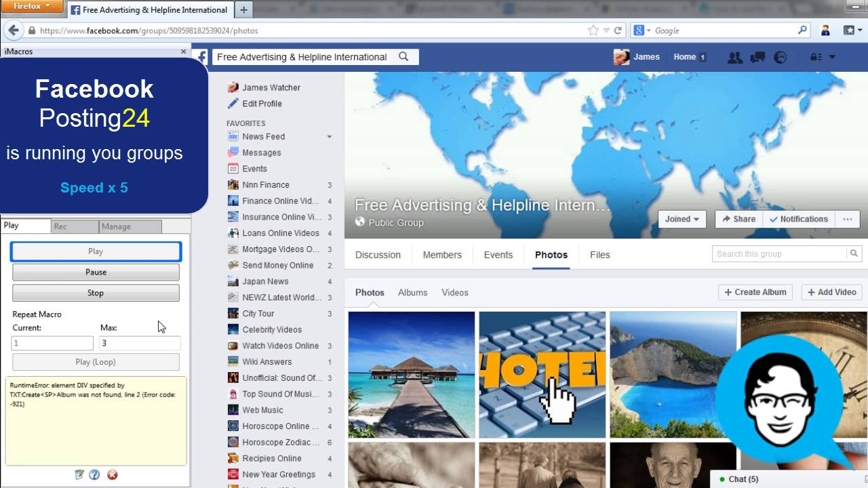868x488 pixels.
Task: Bookmark this page with star icon
Action: pyautogui.click(x=593, y=30)
